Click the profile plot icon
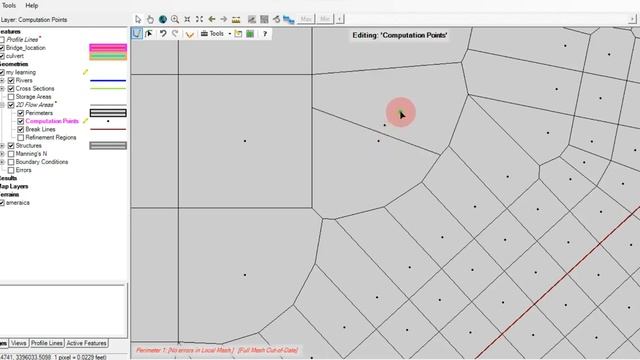The image size is (640, 360). point(252,19)
